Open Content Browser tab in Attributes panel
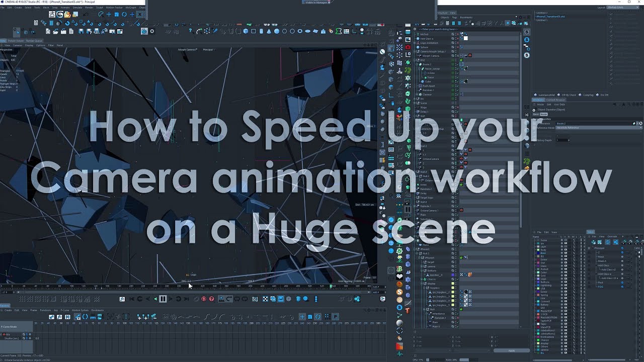This screenshot has width=644, height=362. pyautogui.click(x=555, y=100)
